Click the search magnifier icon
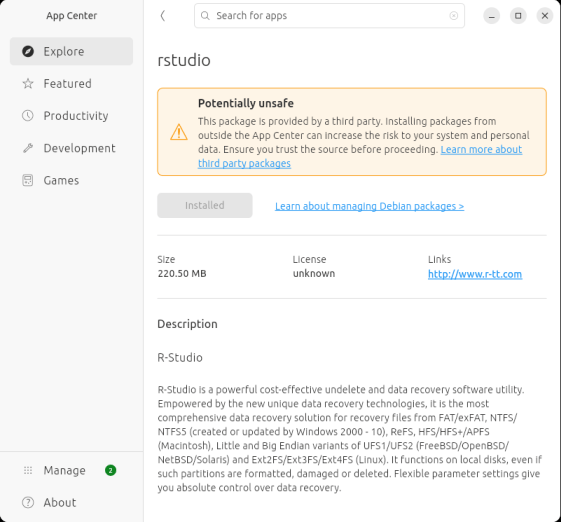Viewport: 561px width, 522px height. (x=205, y=16)
